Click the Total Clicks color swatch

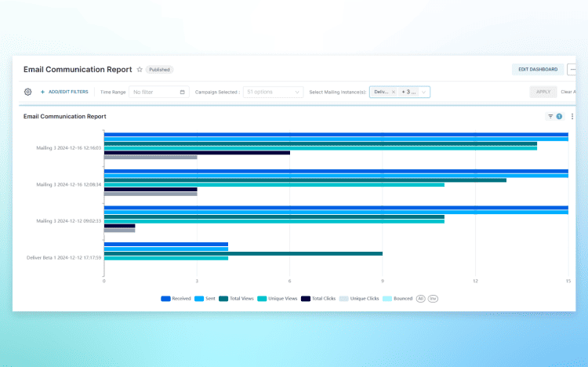[307, 299]
